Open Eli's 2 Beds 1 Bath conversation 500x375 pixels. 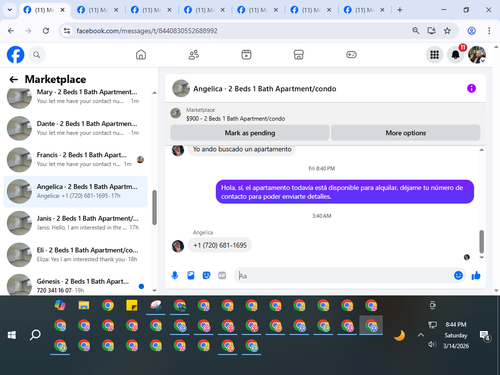[x=75, y=255]
